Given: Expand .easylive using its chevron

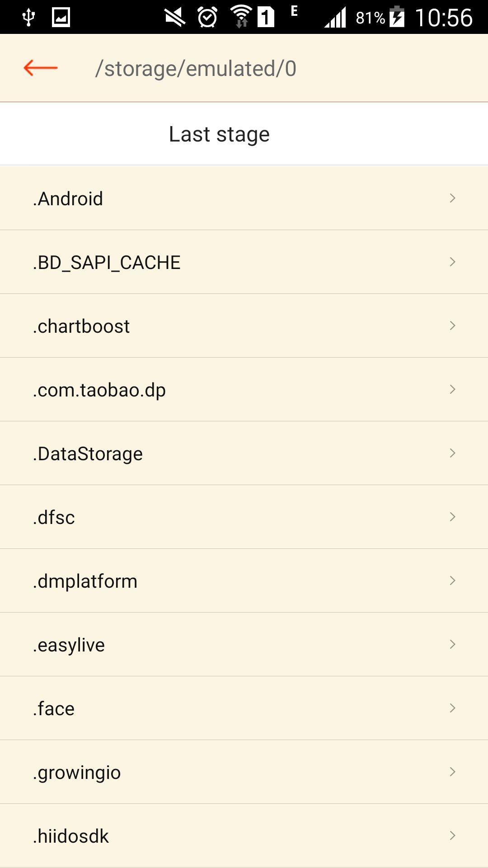Looking at the screenshot, I should coord(452,644).
